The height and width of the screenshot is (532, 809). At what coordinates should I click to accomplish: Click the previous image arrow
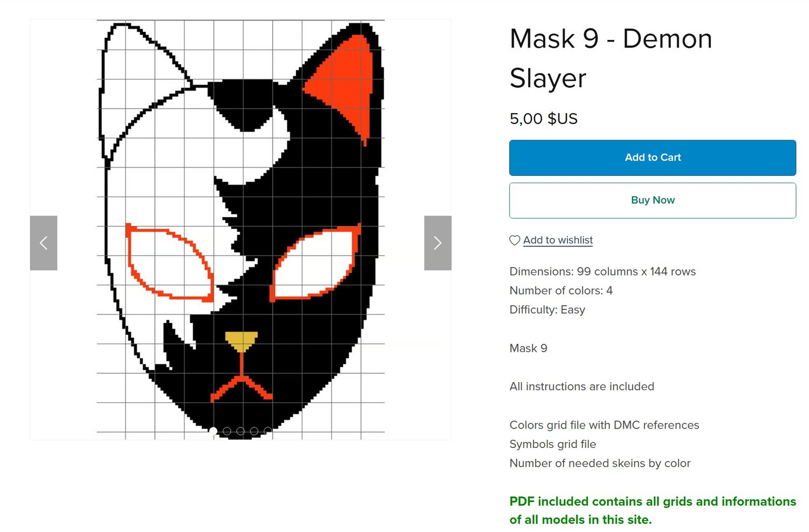tap(44, 243)
